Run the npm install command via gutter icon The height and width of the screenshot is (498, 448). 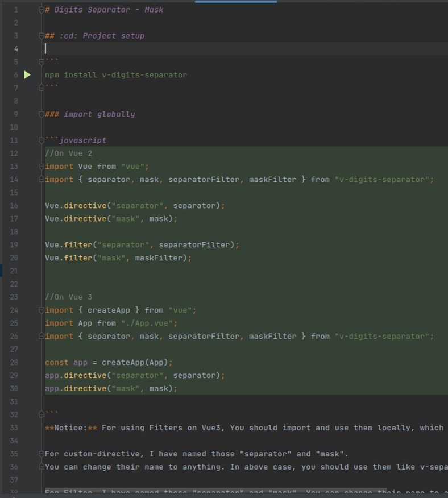27,75
